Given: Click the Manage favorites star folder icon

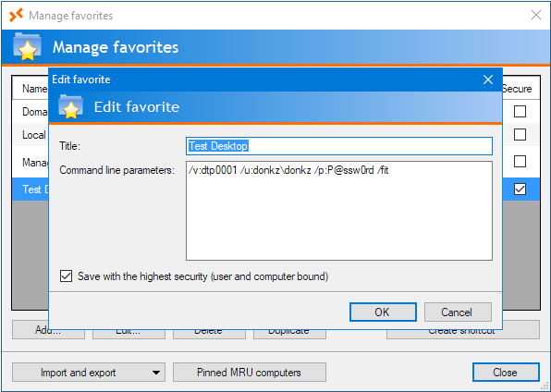Looking at the screenshot, I should (x=27, y=47).
